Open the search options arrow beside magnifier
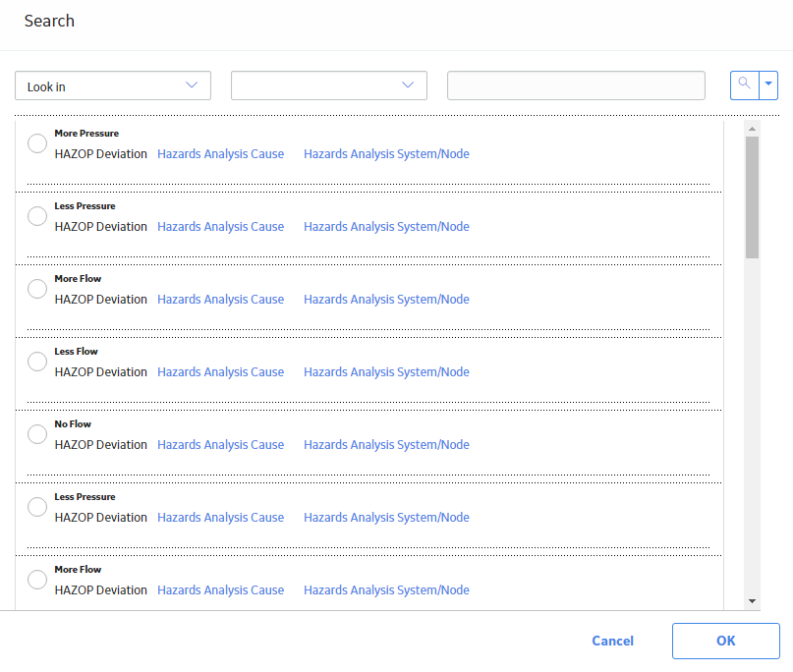 [768, 84]
